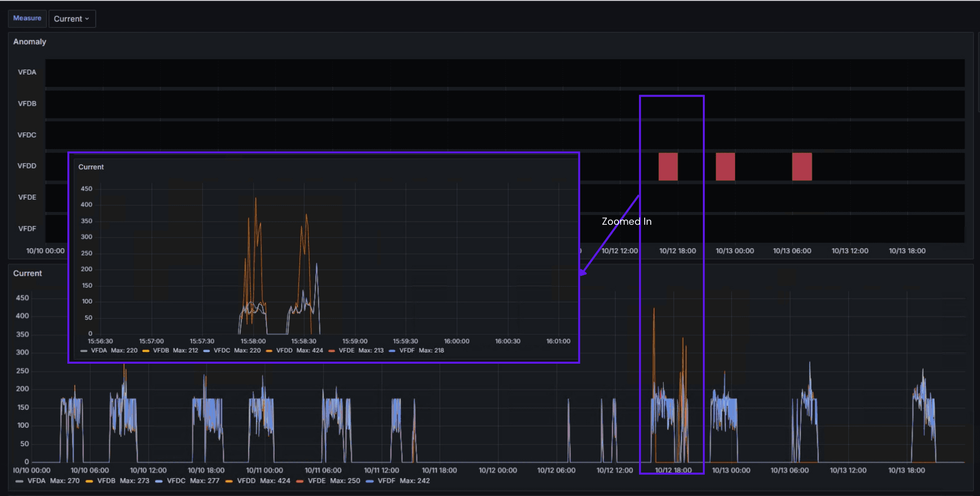The height and width of the screenshot is (496, 980).
Task: Click color dash icon beside VFDF Max: 218
Action: click(x=392, y=351)
